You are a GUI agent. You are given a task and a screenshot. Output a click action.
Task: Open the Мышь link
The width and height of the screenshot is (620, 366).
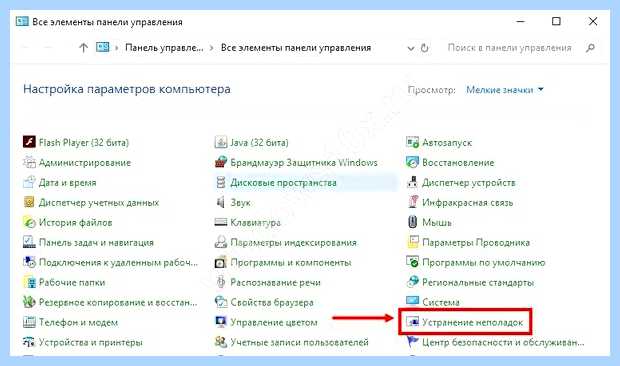tap(437, 223)
